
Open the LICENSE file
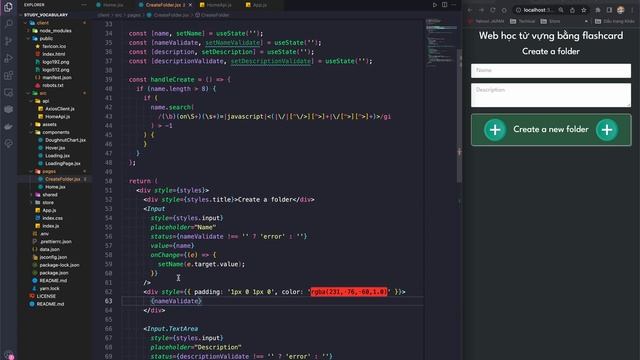tap(46, 296)
